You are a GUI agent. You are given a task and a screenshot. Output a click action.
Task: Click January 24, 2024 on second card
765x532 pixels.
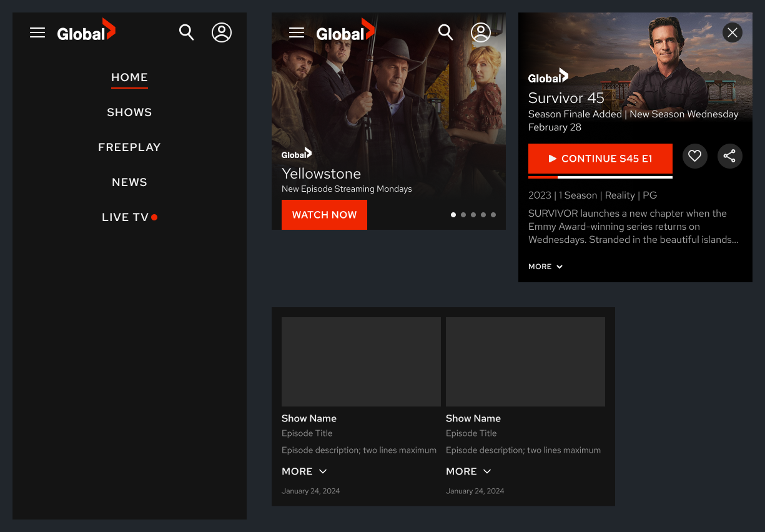(475, 491)
